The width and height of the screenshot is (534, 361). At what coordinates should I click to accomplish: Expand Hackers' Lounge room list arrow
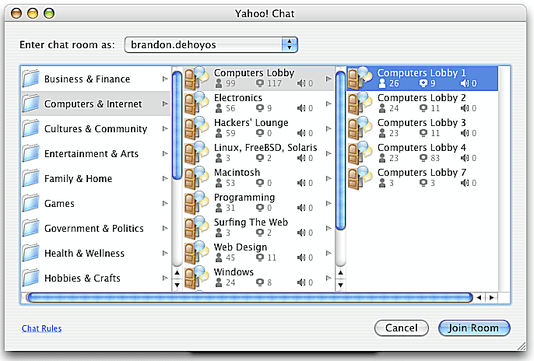click(x=328, y=128)
